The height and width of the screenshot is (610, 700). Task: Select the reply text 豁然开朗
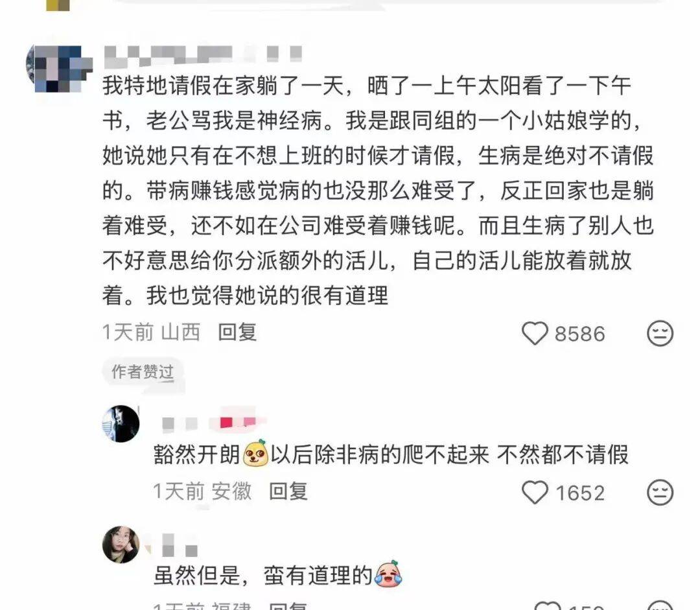pyautogui.click(x=197, y=455)
